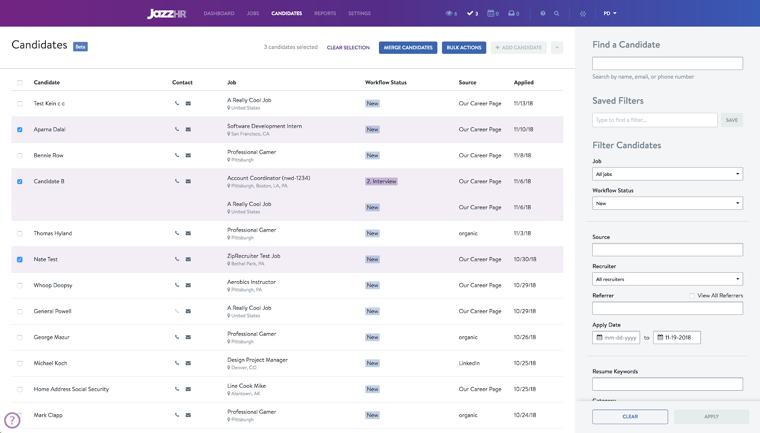This screenshot has height=433, width=760.
Task: Enable the View All Referrers checkbox
Action: pos(692,295)
